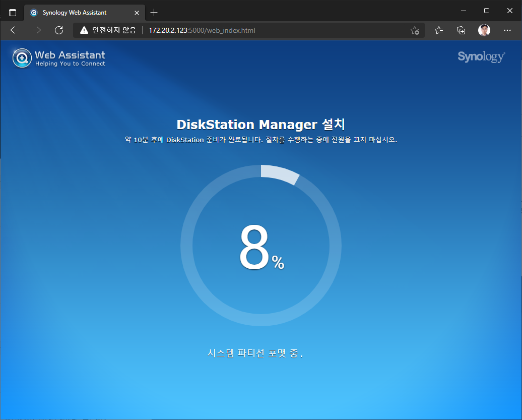Click the 10분 installation notice text

(260, 140)
